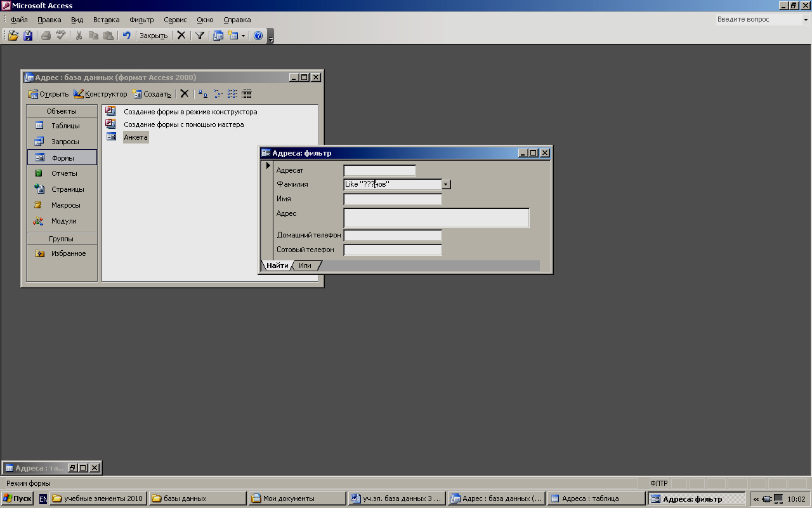Switch to the Или tab
Image resolution: width=812 pixels, height=508 pixels.
(305, 265)
